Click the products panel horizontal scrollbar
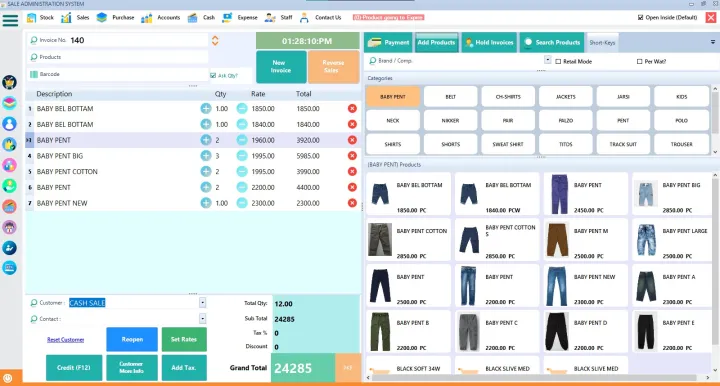The height and width of the screenshot is (386, 720). (539, 378)
